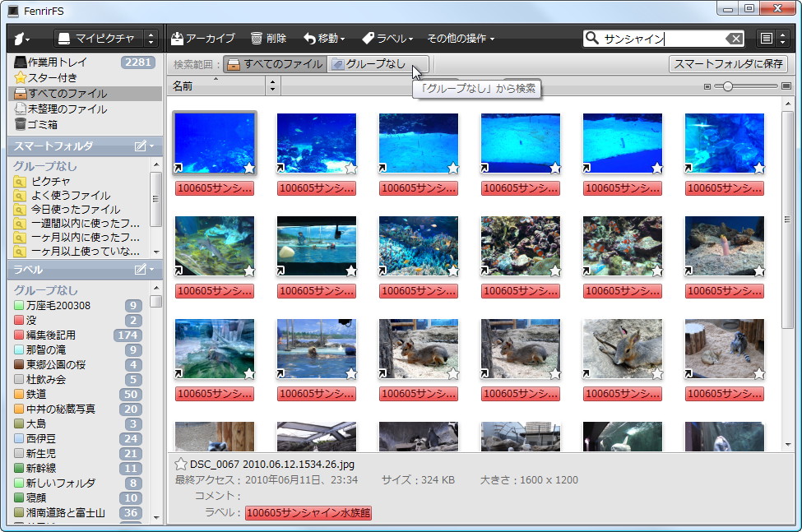Click the 名前 sort column header

click(x=216, y=86)
